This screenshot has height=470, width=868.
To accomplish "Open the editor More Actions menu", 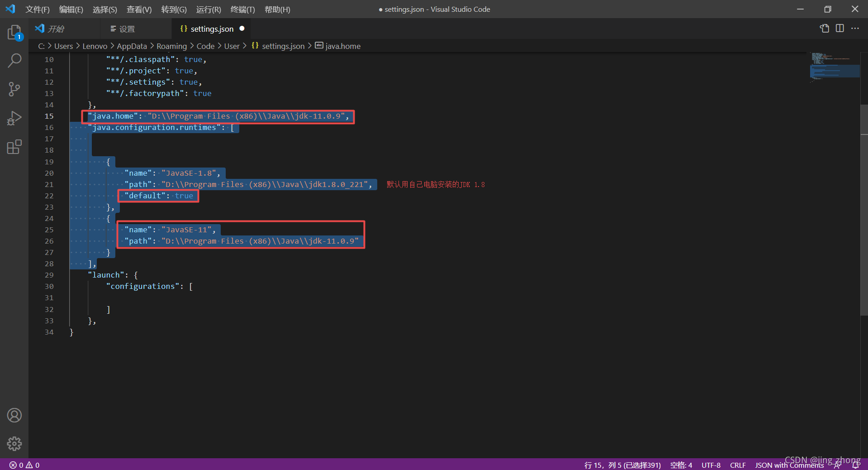I will pyautogui.click(x=855, y=29).
